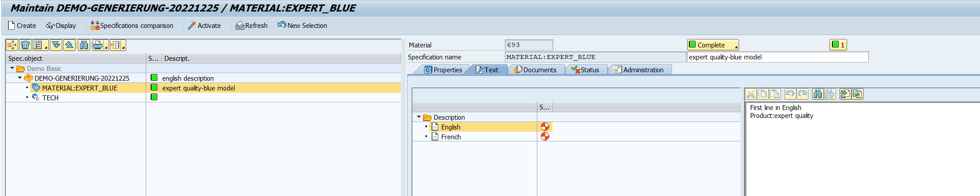The height and width of the screenshot is (196, 980).
Task: Click the collapse all nodes icon
Action: point(69,45)
